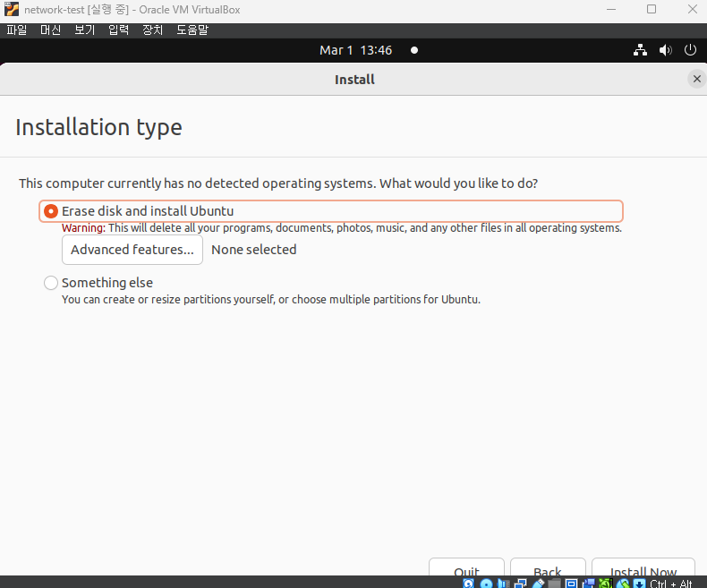
Task: Open the 머신 menu
Action: point(50,30)
